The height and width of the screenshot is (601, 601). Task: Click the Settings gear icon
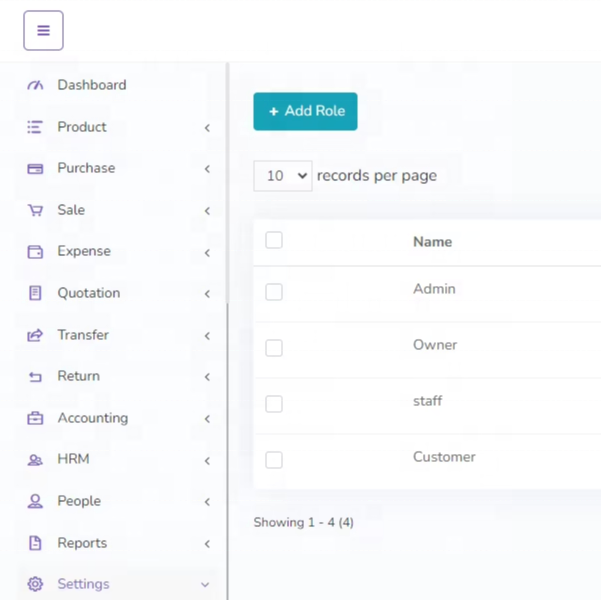35,584
